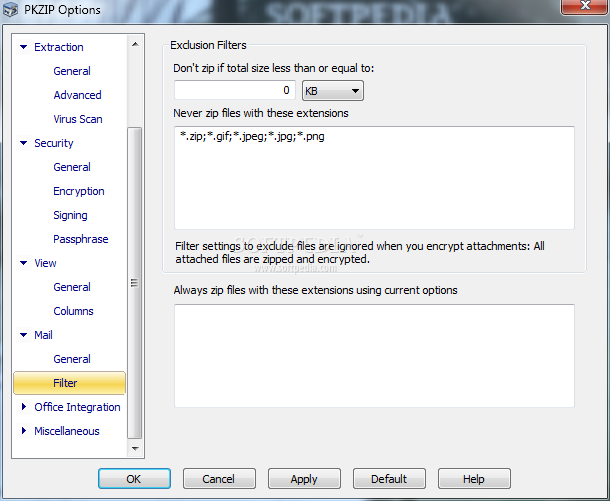Image resolution: width=610 pixels, height=501 pixels.
Task: Click the PKZIP Options title bar icon
Action: (11, 9)
